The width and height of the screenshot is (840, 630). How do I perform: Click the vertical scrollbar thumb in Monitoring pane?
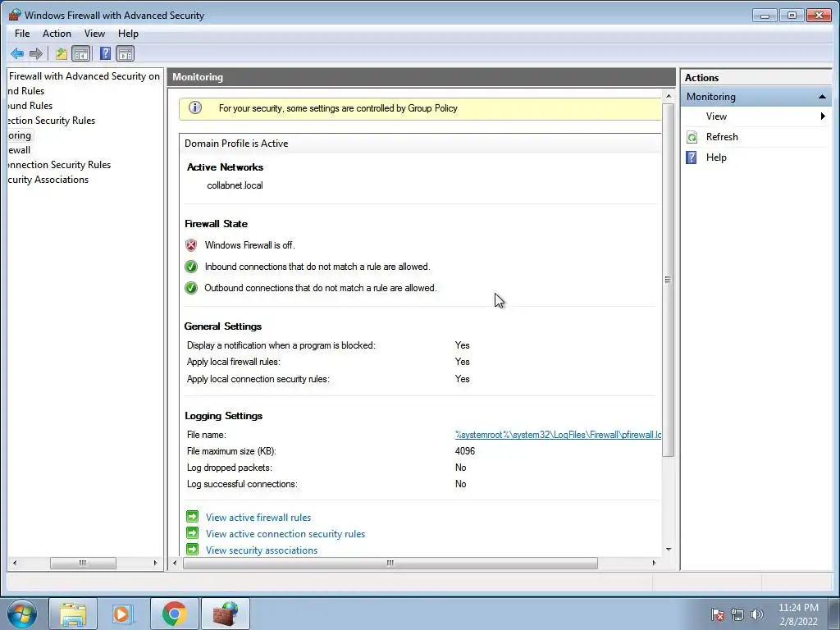click(668, 280)
